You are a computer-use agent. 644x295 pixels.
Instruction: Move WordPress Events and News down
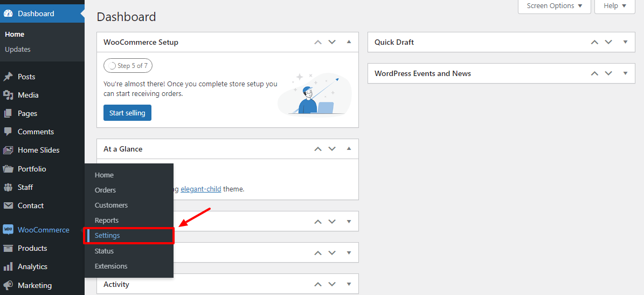coord(608,73)
